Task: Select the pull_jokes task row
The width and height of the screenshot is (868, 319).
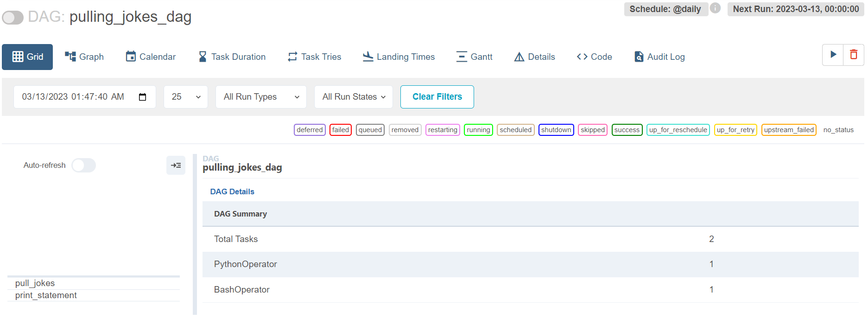Action: tap(35, 283)
